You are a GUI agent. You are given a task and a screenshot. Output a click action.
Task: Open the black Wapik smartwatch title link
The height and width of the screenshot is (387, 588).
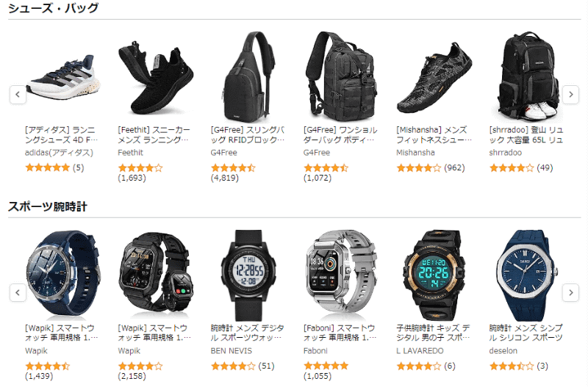pyautogui.click(x=154, y=333)
